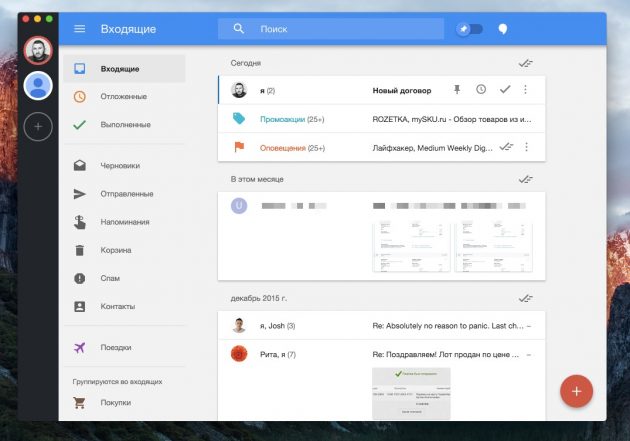Screen dimensions: 630x441
Task: Click the search magnifier icon
Action: (x=239, y=29)
